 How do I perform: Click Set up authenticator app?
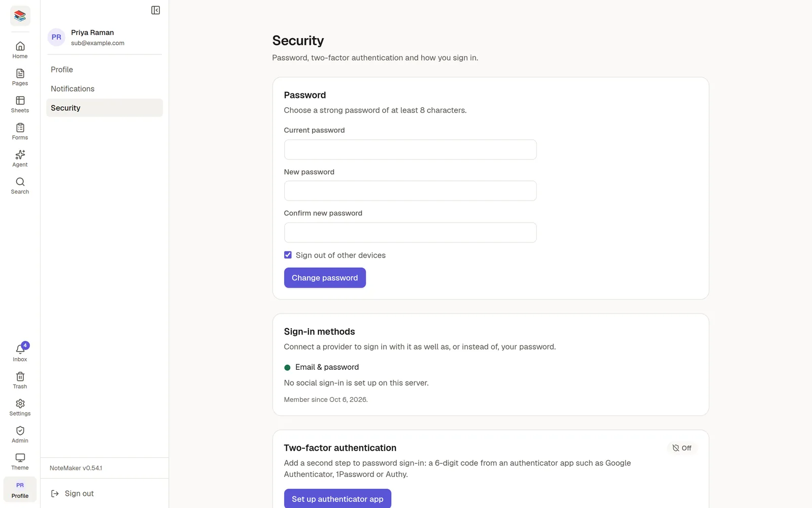[337, 499]
